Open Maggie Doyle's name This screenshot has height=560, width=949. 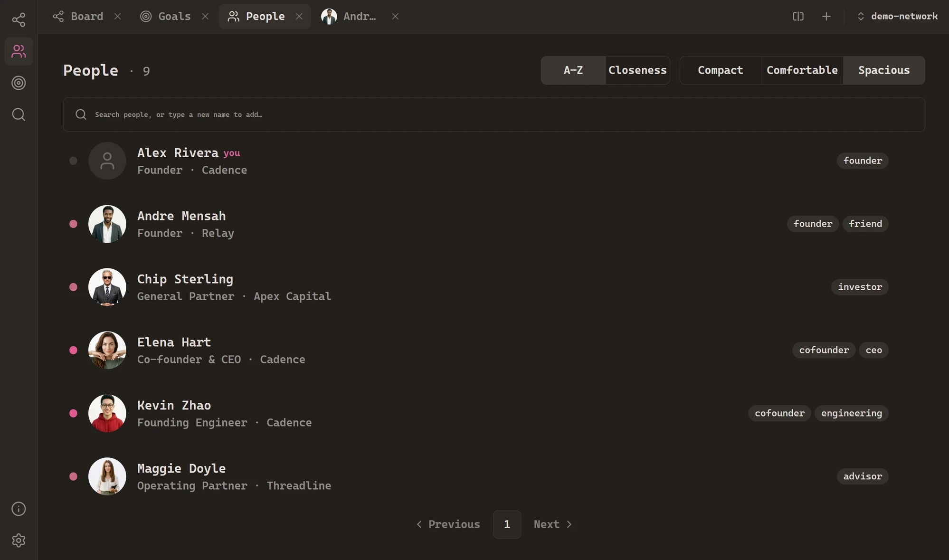click(181, 469)
